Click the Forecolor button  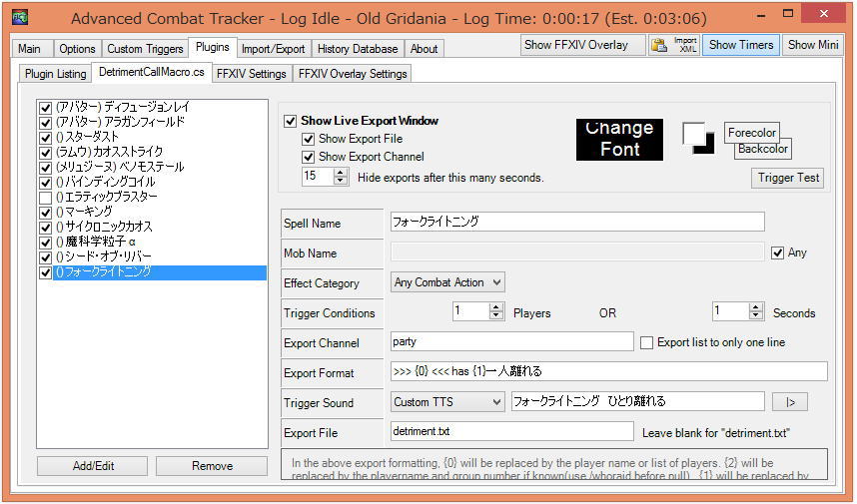[x=751, y=133]
